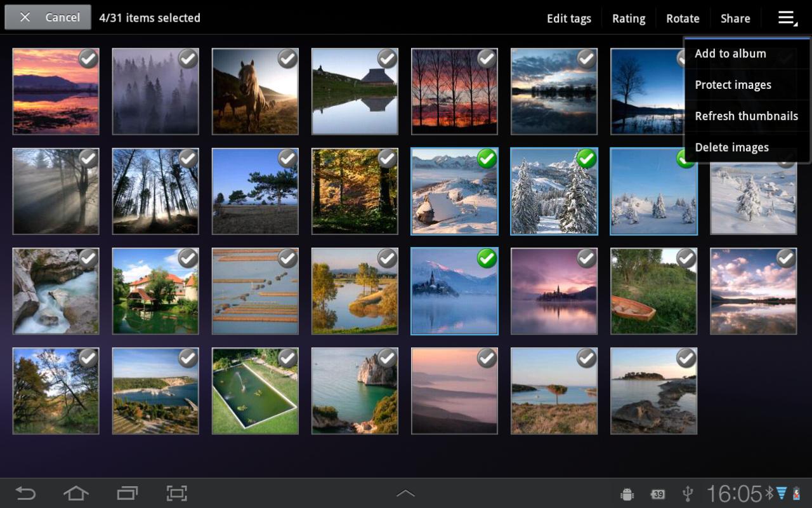
Task: Tap the Android back arrow icon
Action: 25,493
